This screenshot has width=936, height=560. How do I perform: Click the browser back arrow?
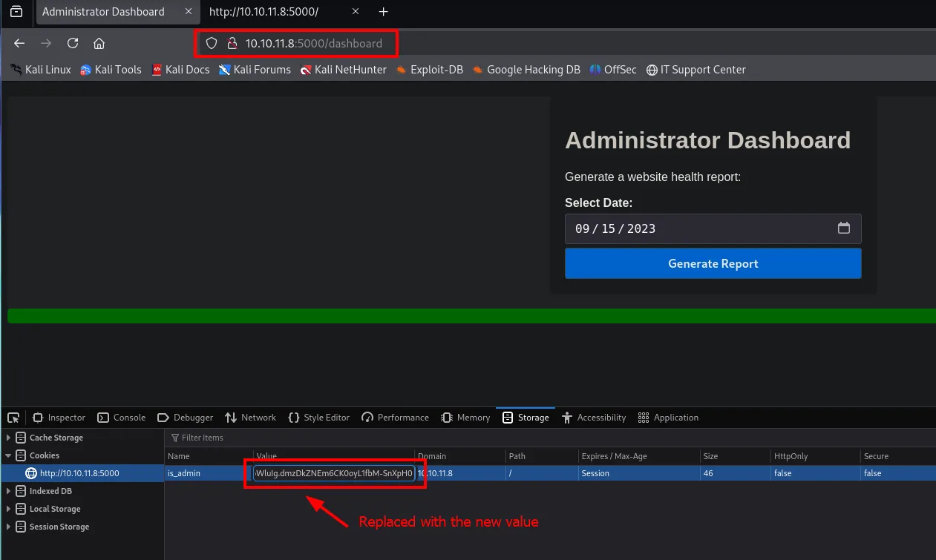(x=19, y=43)
